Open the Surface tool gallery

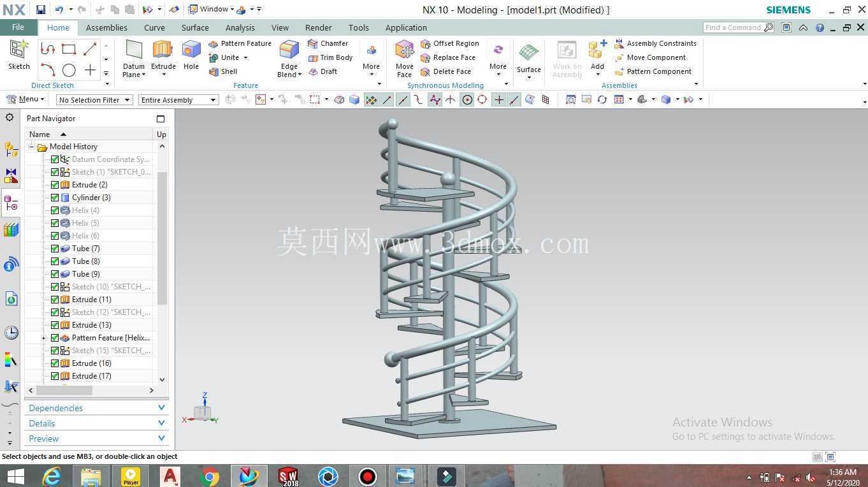click(x=529, y=61)
